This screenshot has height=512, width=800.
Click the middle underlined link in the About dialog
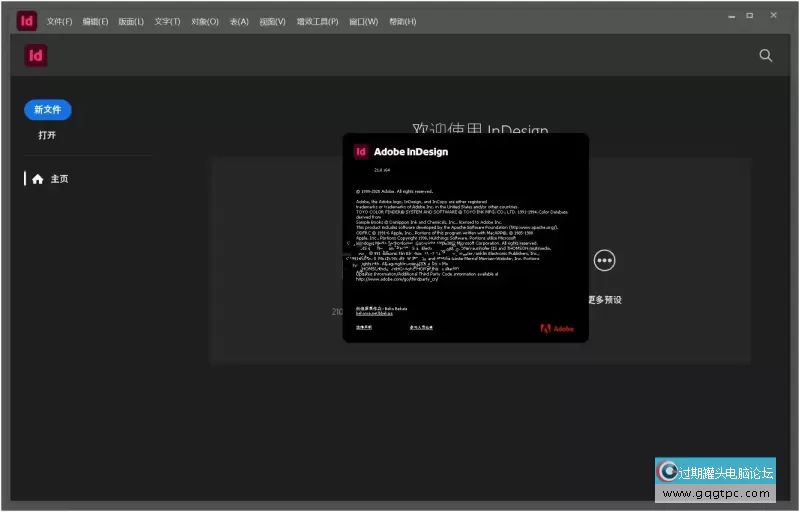tap(421, 327)
